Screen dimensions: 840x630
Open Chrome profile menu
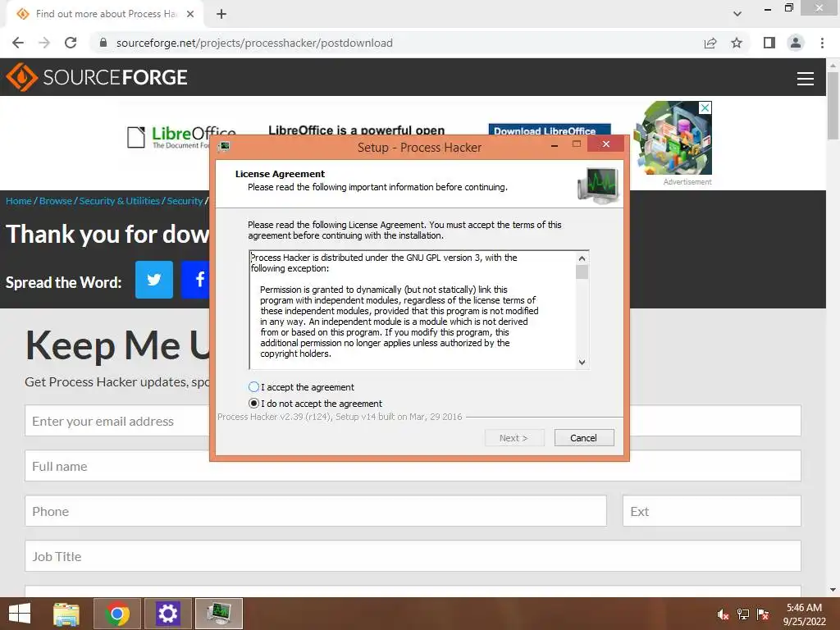coord(796,43)
